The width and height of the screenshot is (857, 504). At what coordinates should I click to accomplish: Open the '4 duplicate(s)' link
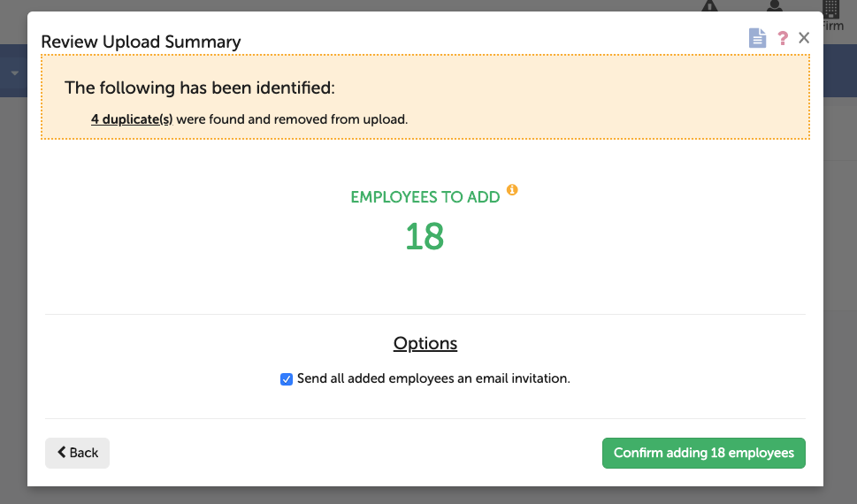(132, 118)
